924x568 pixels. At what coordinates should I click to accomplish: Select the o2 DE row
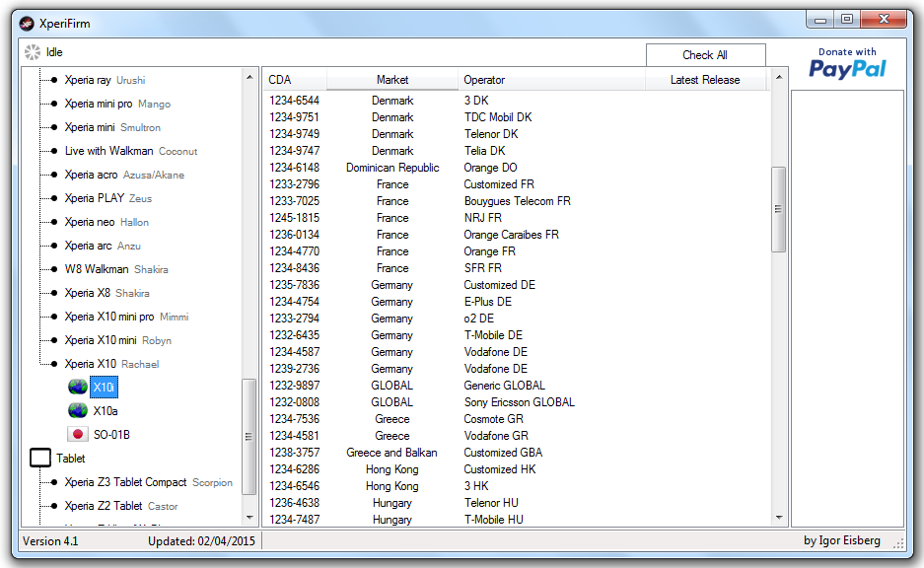pyautogui.click(x=516, y=319)
